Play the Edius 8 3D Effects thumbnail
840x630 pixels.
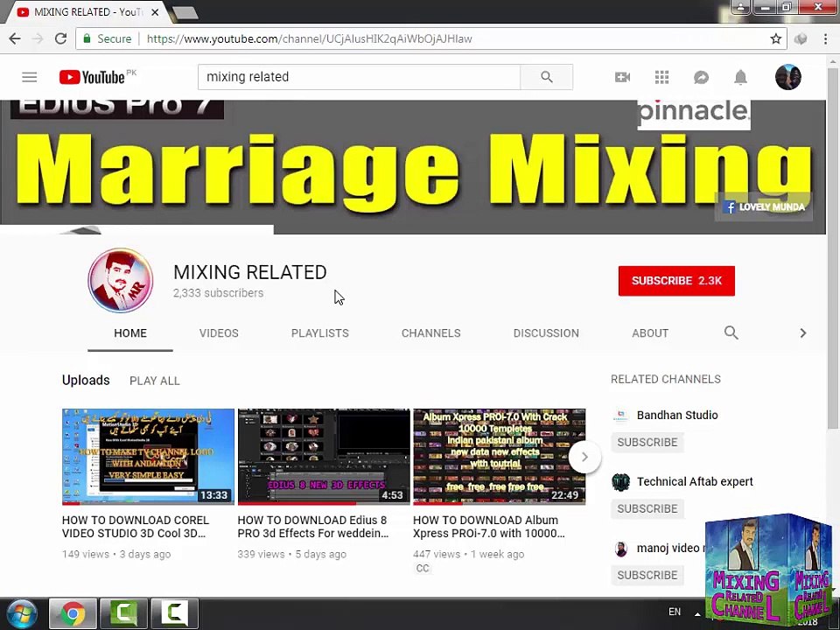(324, 457)
